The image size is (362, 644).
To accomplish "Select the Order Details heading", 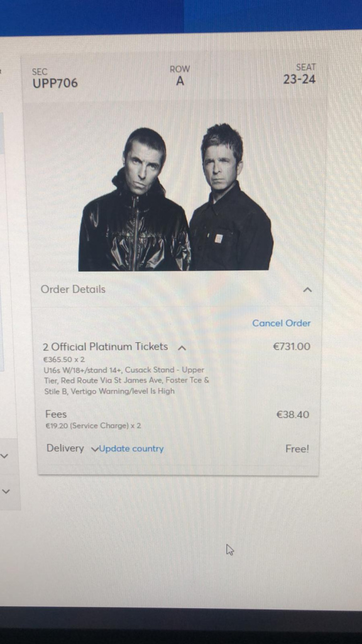I will 73,289.
